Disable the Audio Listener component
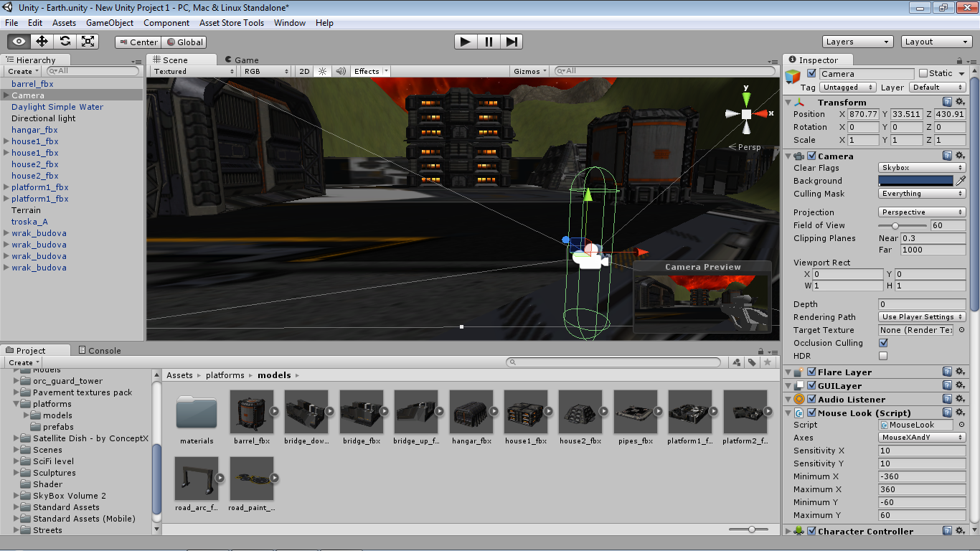The image size is (980, 551). pos(812,399)
